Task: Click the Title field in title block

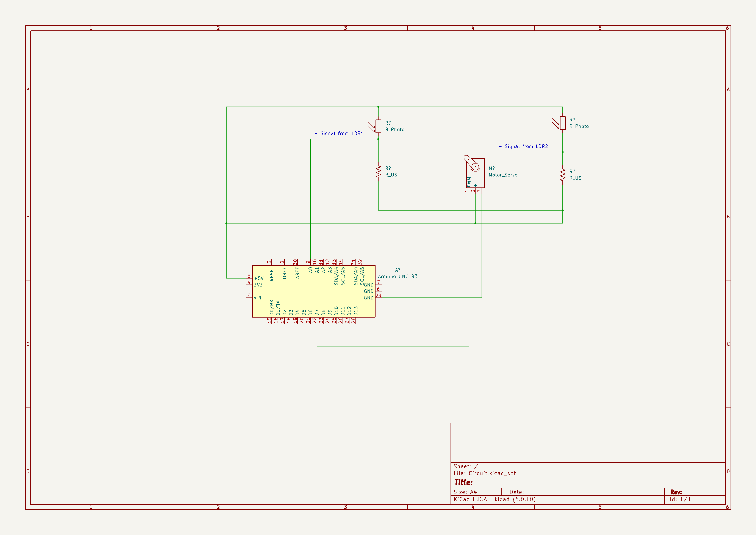Action: click(x=464, y=483)
